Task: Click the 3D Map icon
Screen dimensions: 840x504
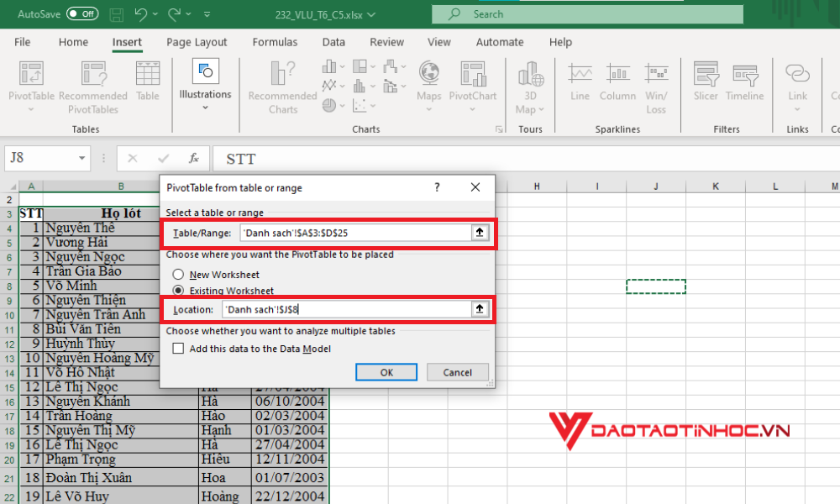Action: 531,76
